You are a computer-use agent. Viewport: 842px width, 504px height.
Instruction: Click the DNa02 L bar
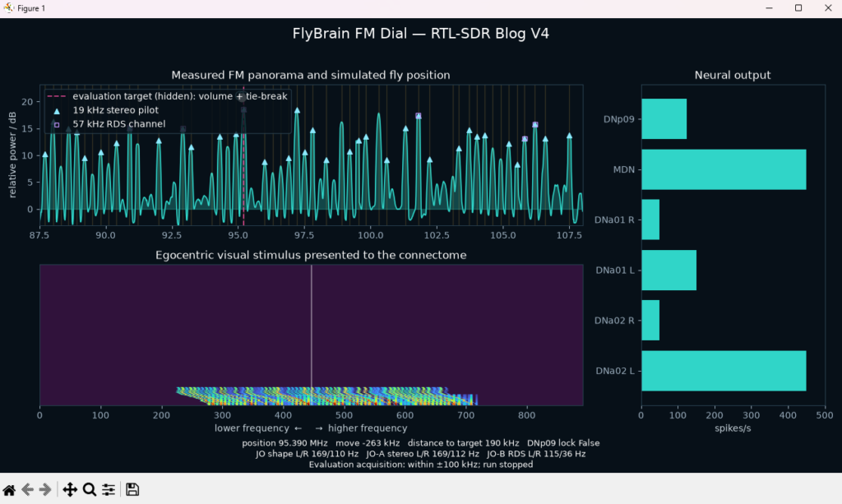pyautogui.click(x=724, y=371)
